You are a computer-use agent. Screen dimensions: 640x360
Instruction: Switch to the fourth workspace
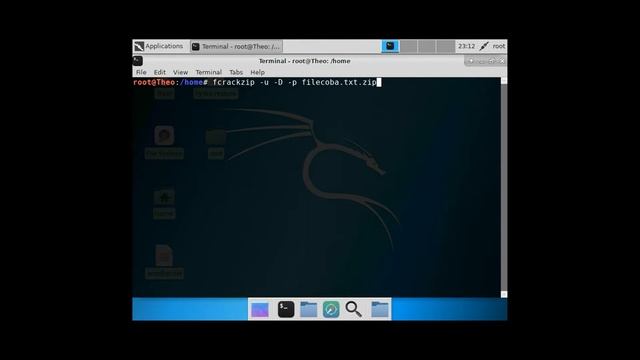445,46
